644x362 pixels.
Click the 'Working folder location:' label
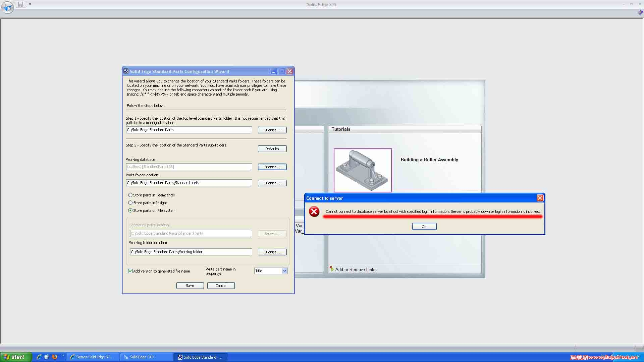148,243
